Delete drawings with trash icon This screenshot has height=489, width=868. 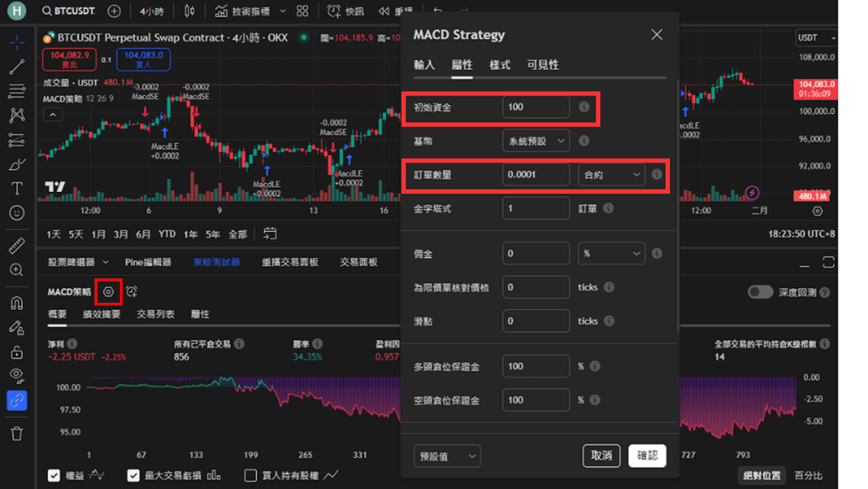point(17,433)
